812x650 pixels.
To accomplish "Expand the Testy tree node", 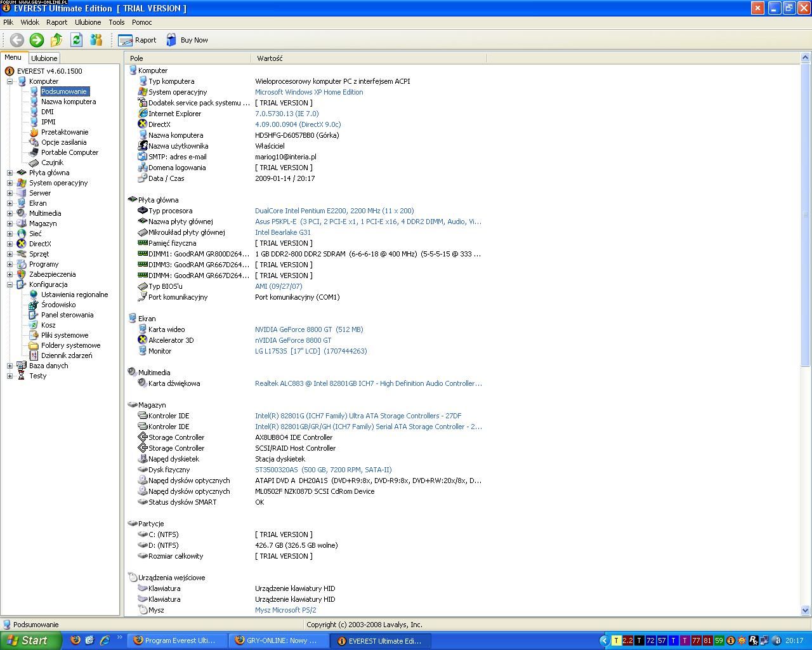I will coord(10,376).
